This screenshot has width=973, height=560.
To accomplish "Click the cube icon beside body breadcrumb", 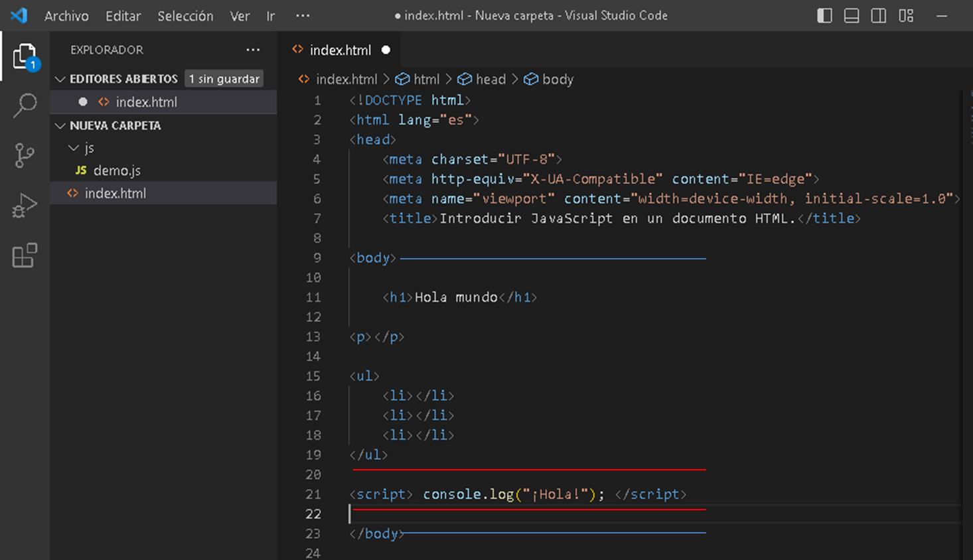I will tap(531, 80).
